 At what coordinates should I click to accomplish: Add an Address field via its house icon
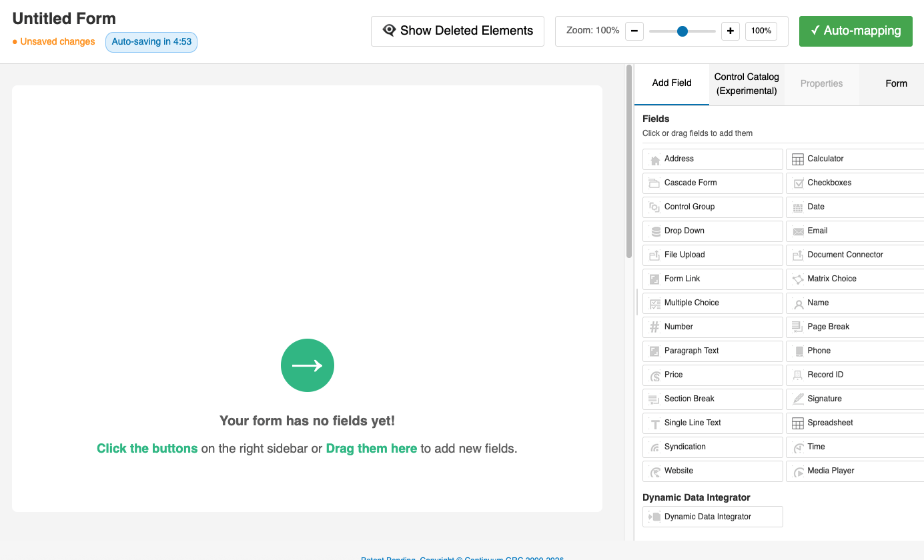(x=655, y=159)
